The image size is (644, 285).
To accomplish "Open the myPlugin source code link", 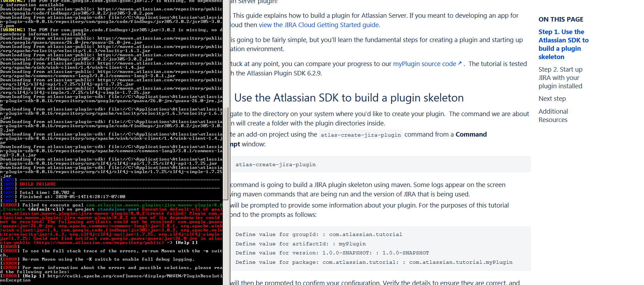I will (x=424, y=64).
